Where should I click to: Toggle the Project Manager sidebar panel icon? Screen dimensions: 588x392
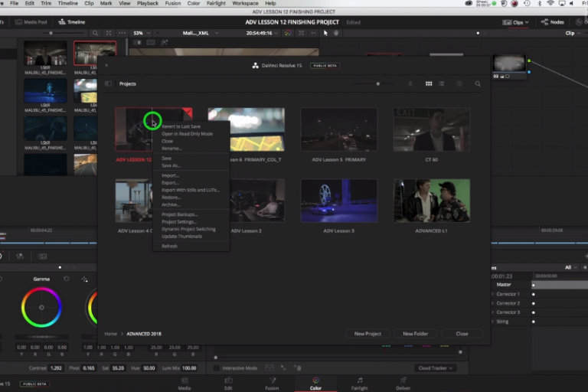[108, 83]
